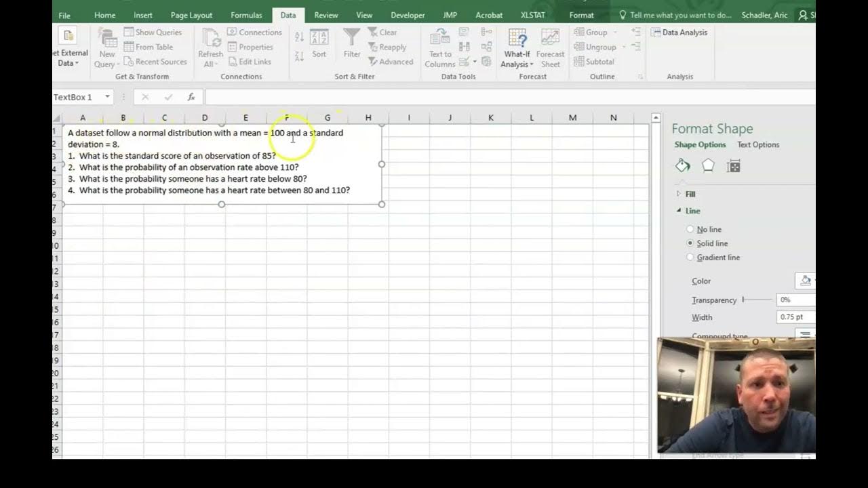Click Subtotal in Outline group

pyautogui.click(x=594, y=62)
